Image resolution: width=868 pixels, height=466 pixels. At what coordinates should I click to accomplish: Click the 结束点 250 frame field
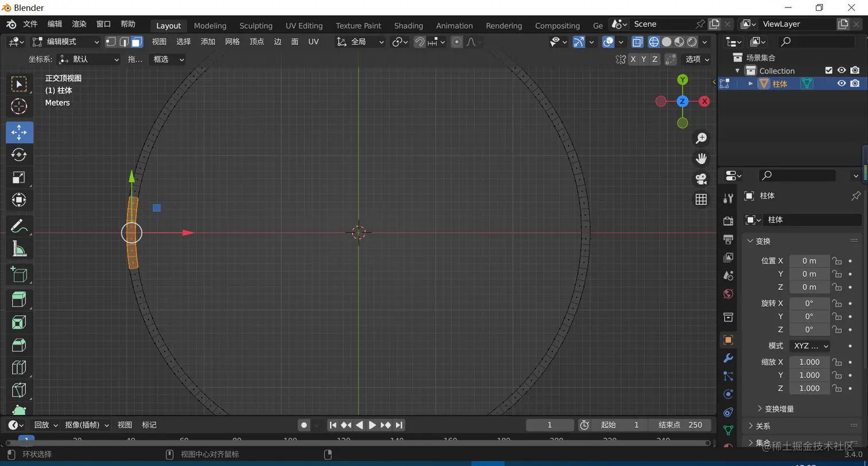680,425
